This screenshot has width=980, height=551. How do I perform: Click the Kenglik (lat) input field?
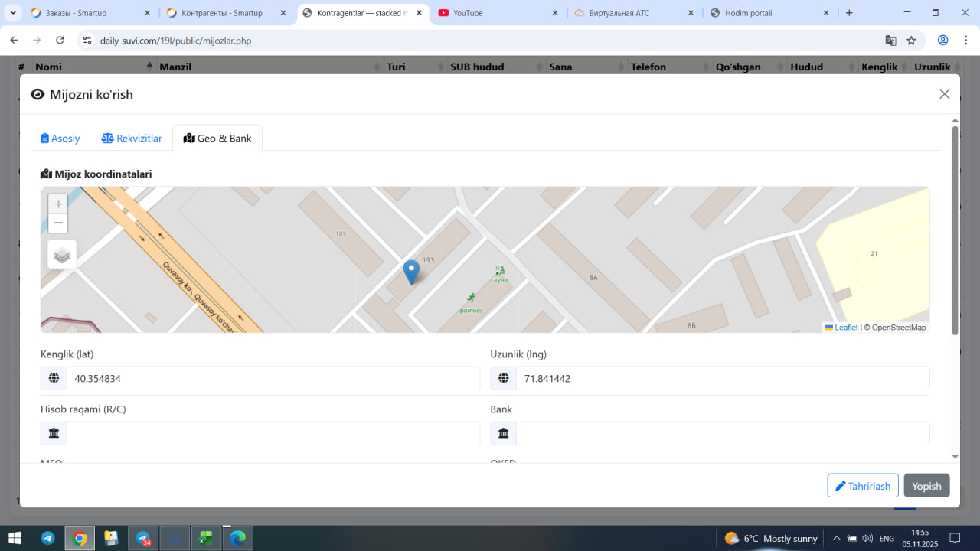coord(272,378)
